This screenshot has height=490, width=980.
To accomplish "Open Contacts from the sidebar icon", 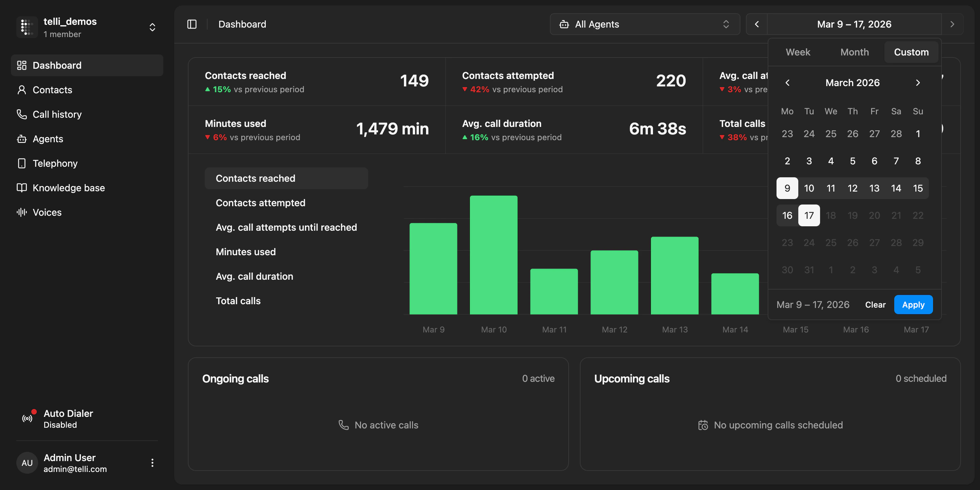I will (22, 90).
